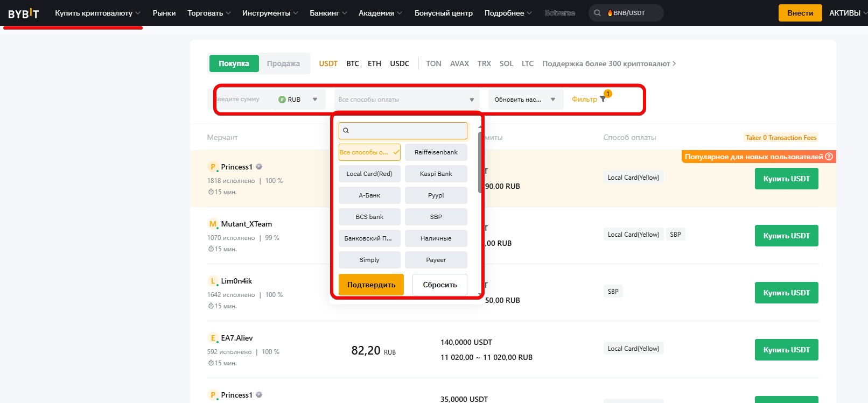This screenshot has height=403, width=868.
Task: Click the search icon in payment dropdown
Action: pyautogui.click(x=346, y=131)
